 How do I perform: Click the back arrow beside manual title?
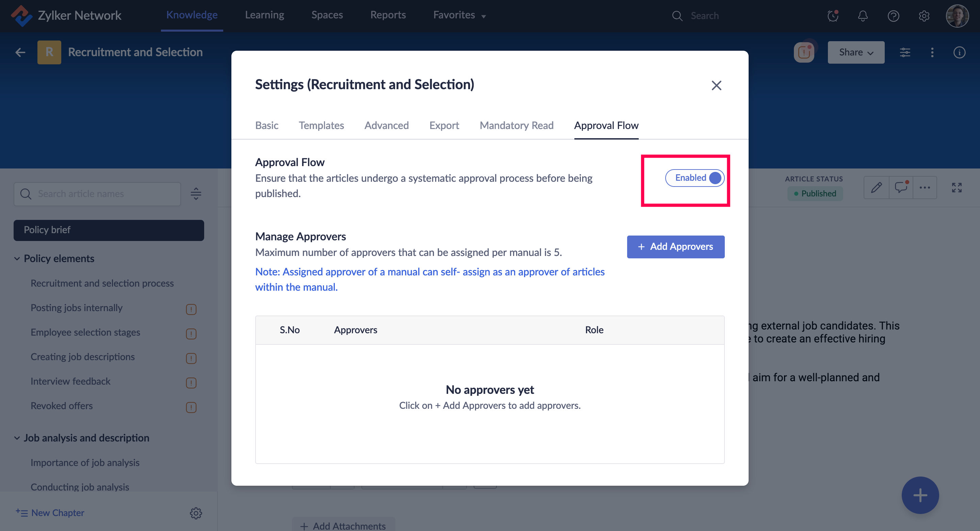click(20, 52)
